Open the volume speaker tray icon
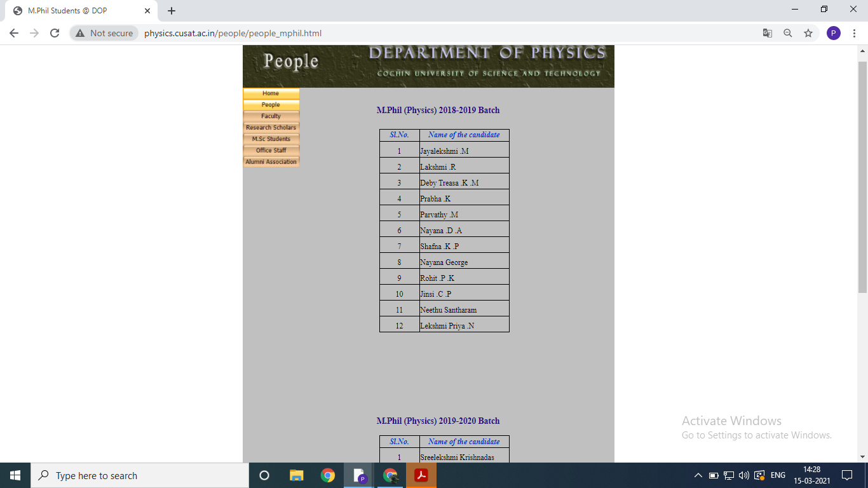This screenshot has width=868, height=488. click(744, 475)
